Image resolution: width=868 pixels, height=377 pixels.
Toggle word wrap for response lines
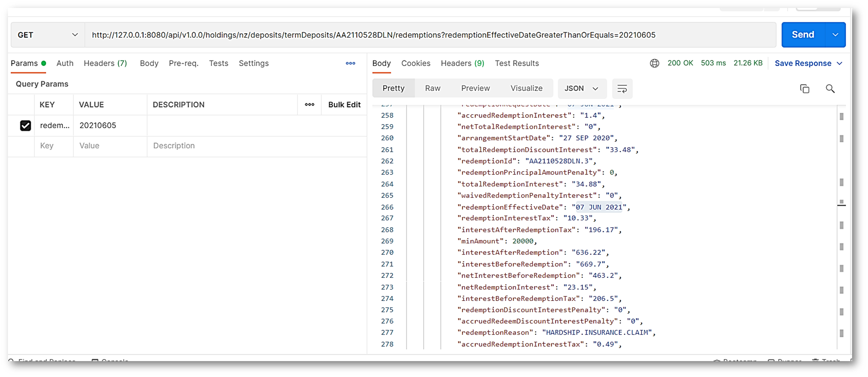[x=622, y=89]
